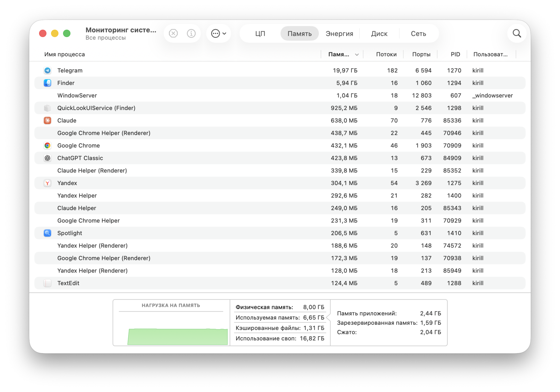Switch to the Диск tab
This screenshot has width=560, height=392.
coord(379,34)
